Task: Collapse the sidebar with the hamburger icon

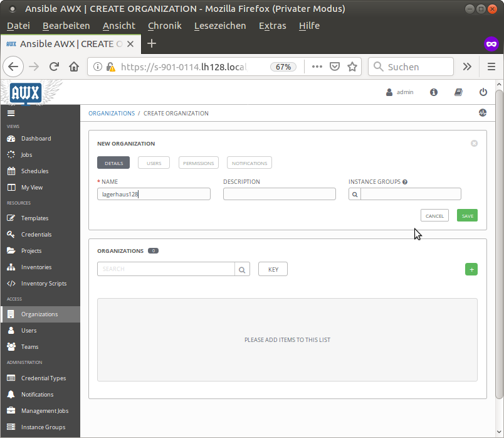Action: 11,114
